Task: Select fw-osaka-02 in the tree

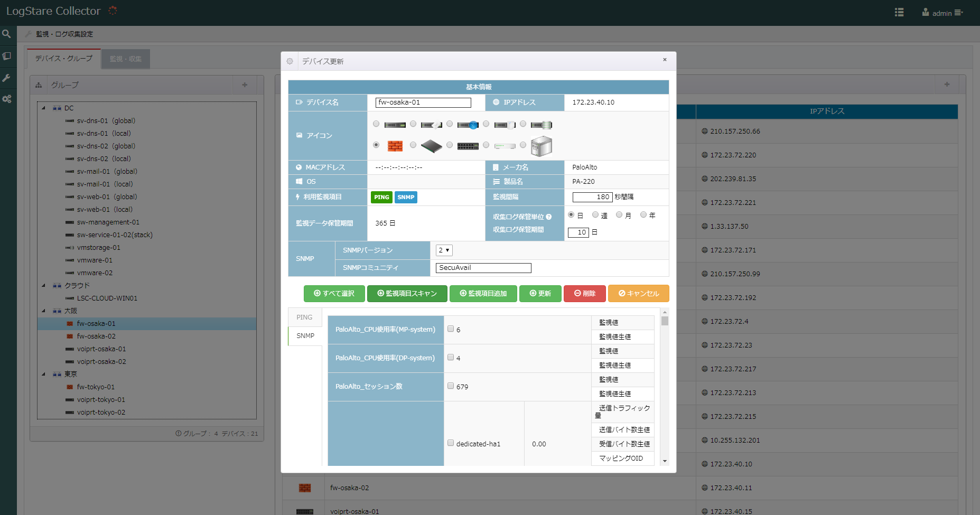Action: 96,336
